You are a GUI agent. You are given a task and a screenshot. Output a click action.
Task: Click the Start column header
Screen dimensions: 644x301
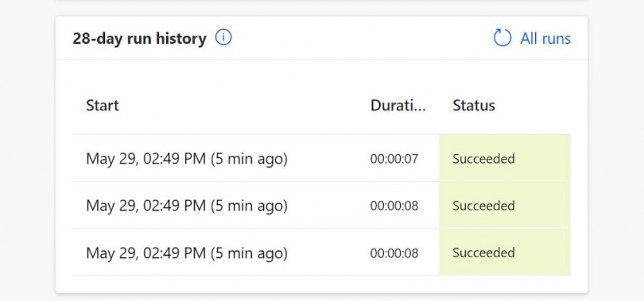[x=103, y=106]
